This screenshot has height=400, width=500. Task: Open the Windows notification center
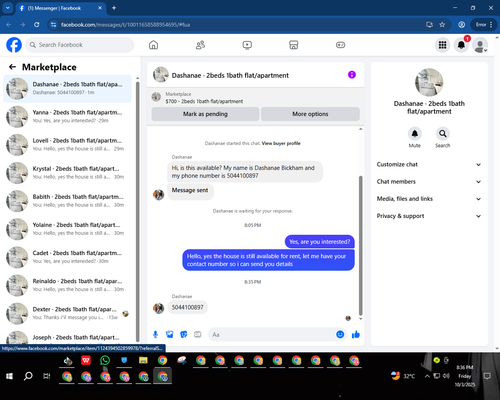pos(487,376)
